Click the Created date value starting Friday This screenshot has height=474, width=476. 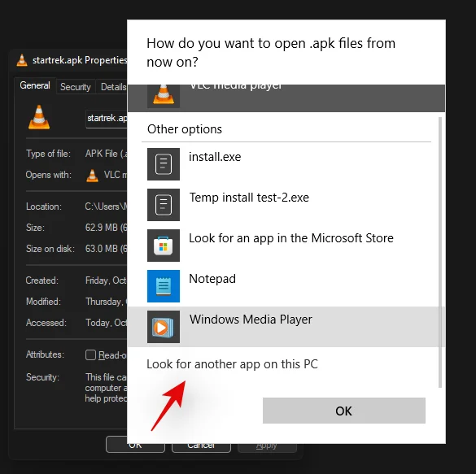pyautogui.click(x=106, y=280)
